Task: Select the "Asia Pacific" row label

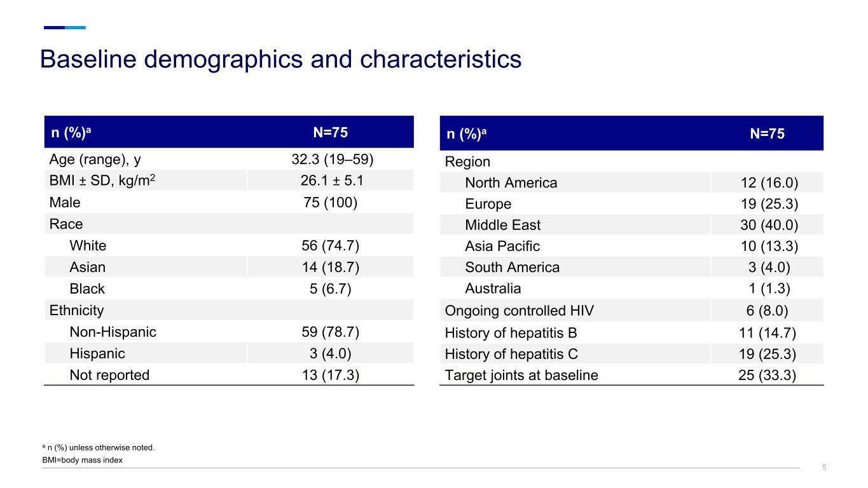Action: (x=502, y=246)
